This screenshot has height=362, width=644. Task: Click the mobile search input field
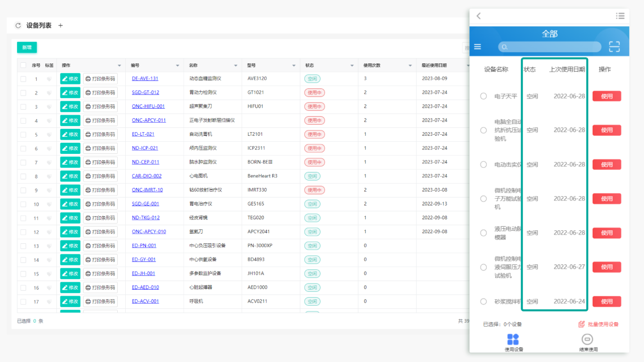(549, 47)
